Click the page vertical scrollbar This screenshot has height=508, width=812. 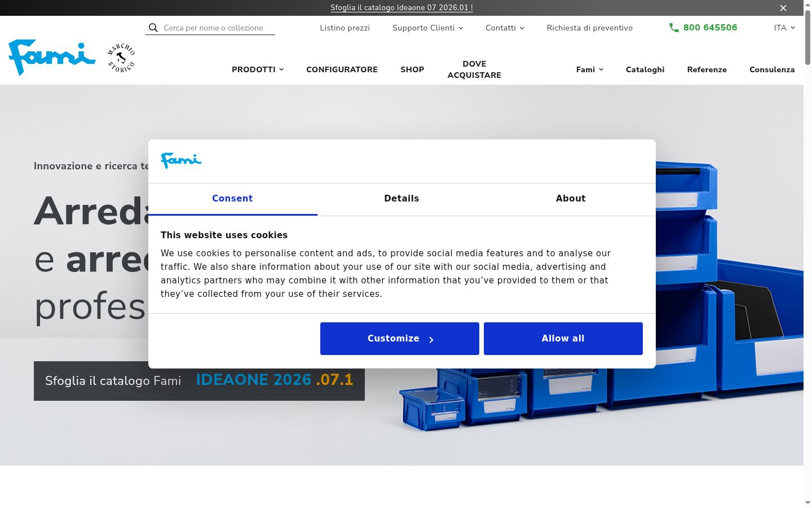[807, 37]
